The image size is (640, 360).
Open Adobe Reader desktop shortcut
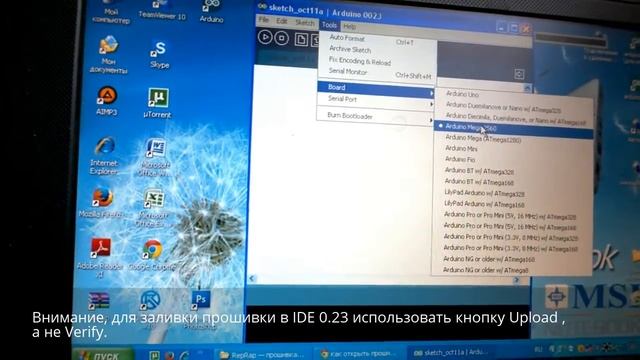coord(100,258)
